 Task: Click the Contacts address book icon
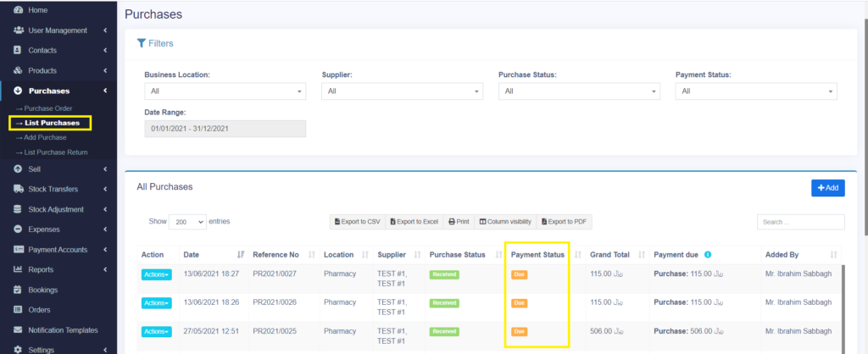[19, 51]
